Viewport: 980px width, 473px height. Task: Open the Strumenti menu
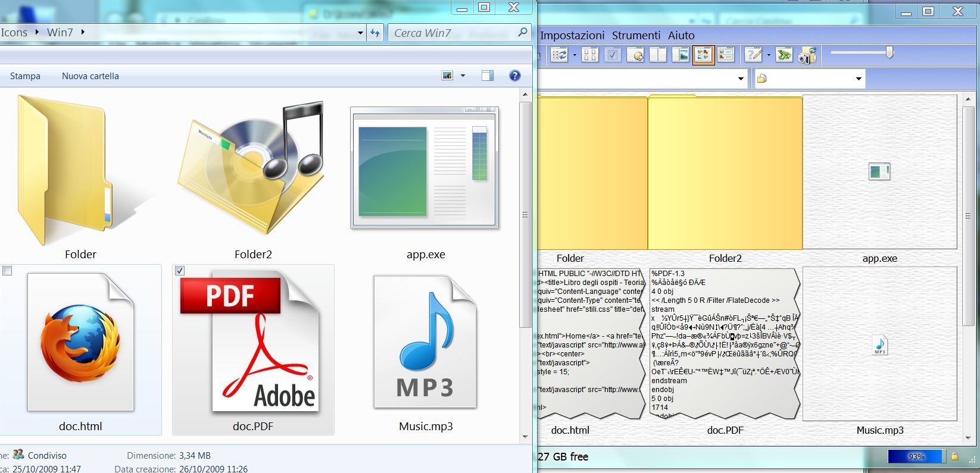point(636,35)
